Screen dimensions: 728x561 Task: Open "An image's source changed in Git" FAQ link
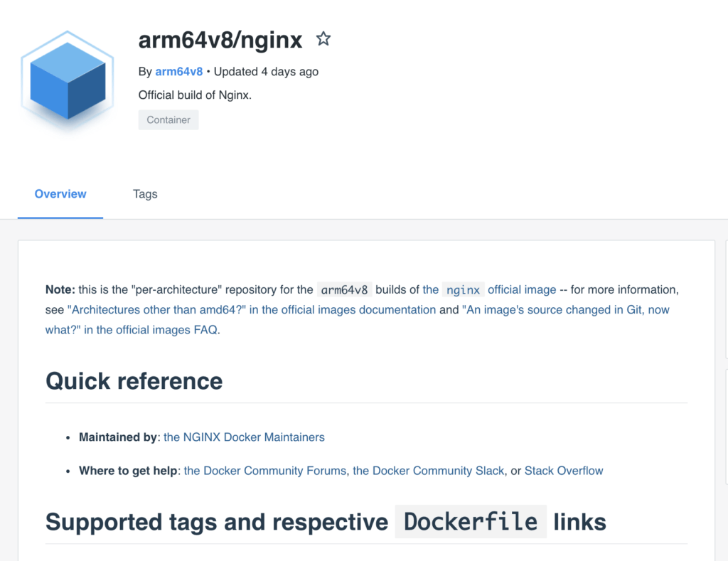click(358, 319)
